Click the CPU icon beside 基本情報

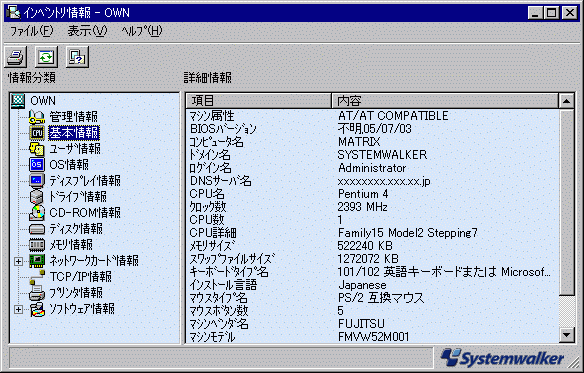(37, 133)
